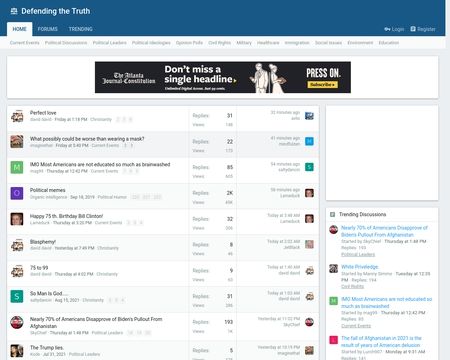Open Christianity category under Perfect love
The width and height of the screenshot is (450, 360).
tap(101, 119)
